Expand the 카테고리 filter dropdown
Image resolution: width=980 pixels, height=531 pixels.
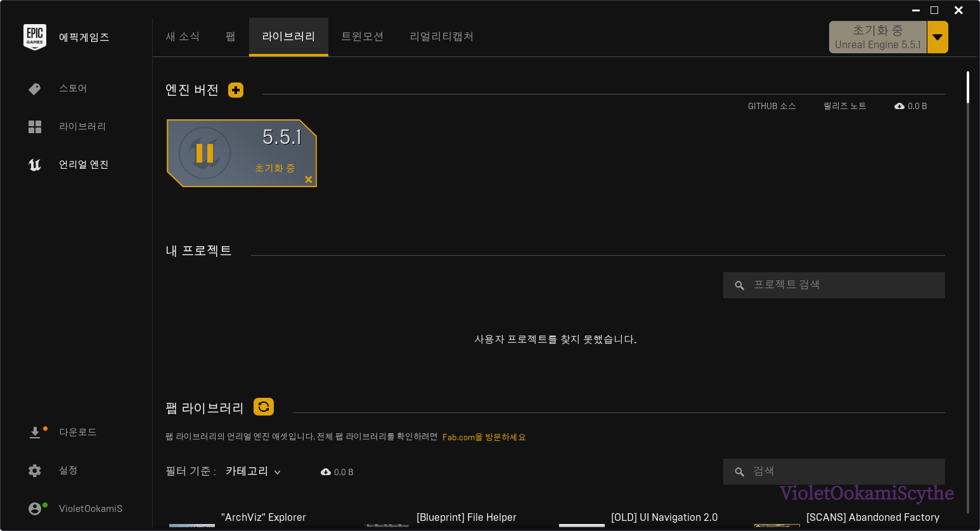[253, 471]
